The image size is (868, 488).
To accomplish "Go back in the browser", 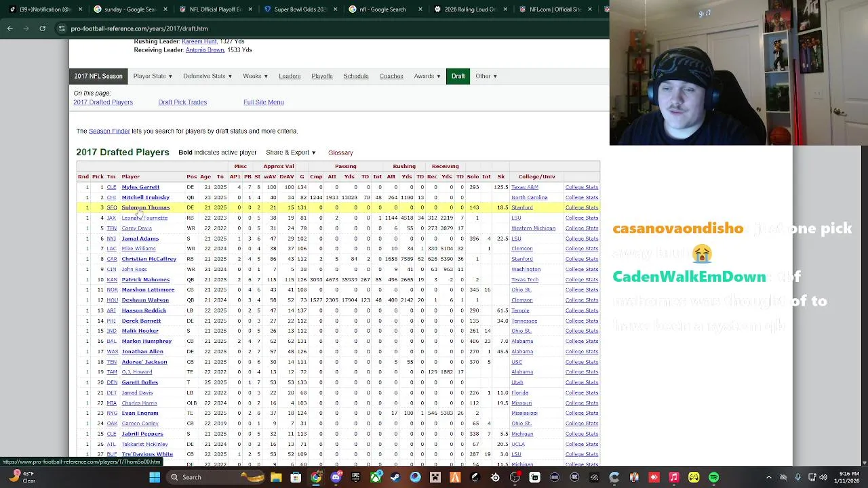I will click(x=9, y=28).
